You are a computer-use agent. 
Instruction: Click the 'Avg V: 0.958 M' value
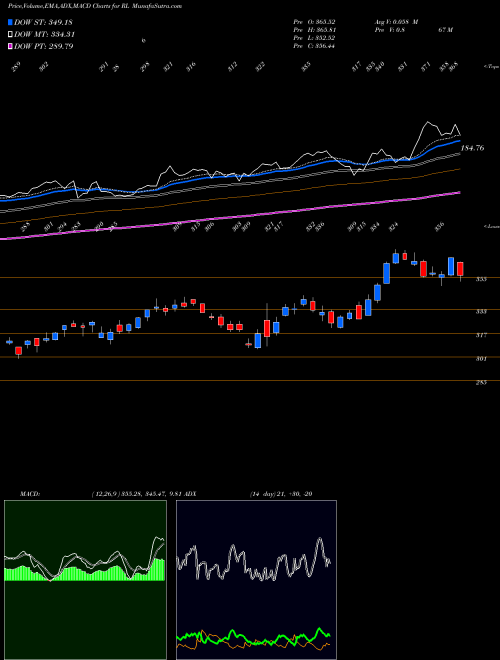pos(395,22)
